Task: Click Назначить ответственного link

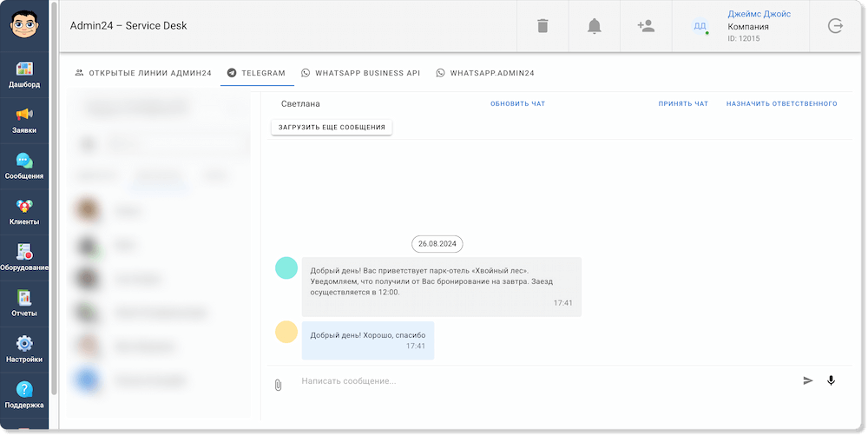Action: (x=781, y=104)
